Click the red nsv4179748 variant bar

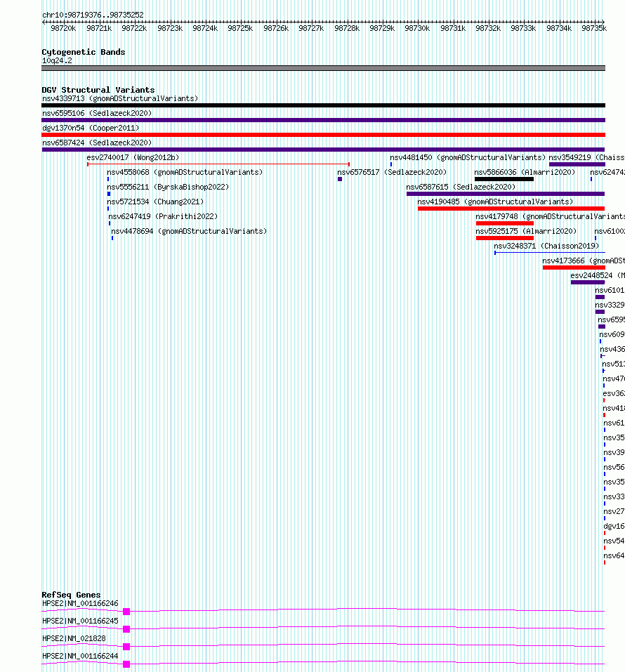coord(504,223)
